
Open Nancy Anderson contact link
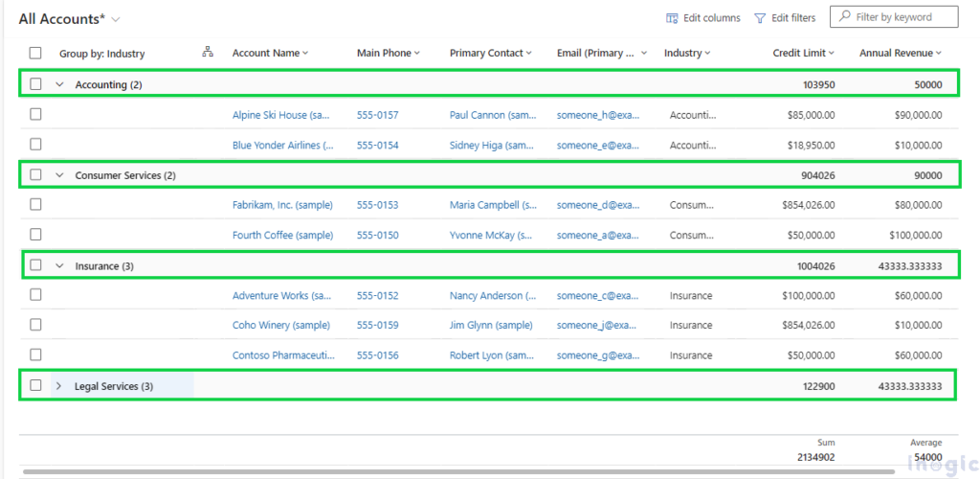point(492,296)
